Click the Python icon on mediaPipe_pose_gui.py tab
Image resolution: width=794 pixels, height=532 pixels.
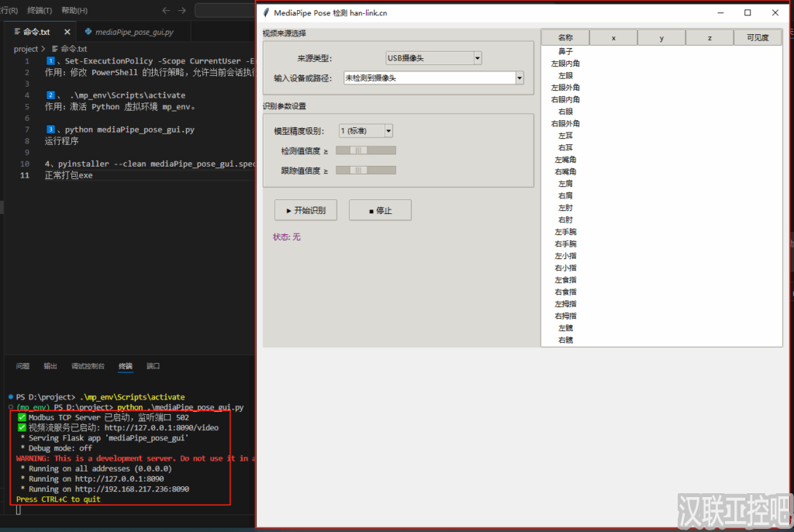coord(88,32)
